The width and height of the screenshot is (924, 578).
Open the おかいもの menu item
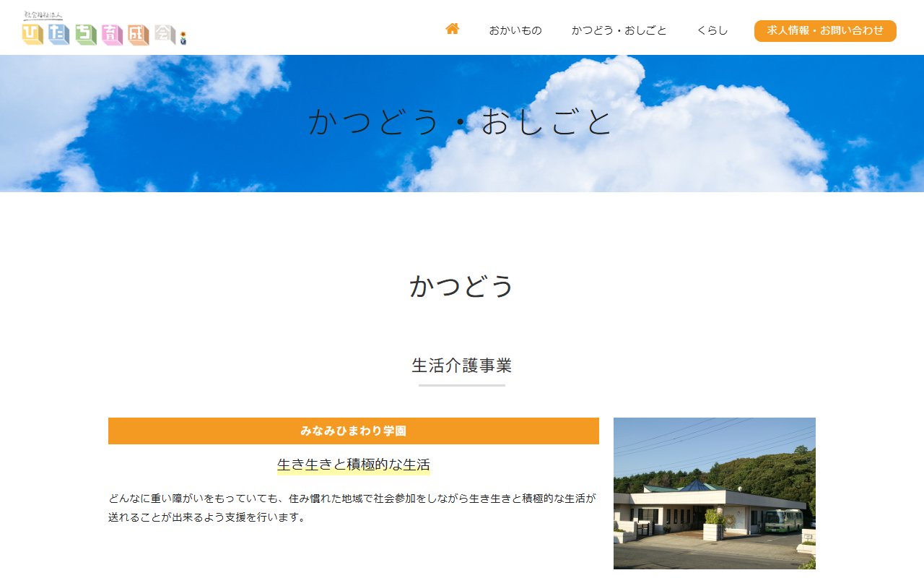click(515, 30)
